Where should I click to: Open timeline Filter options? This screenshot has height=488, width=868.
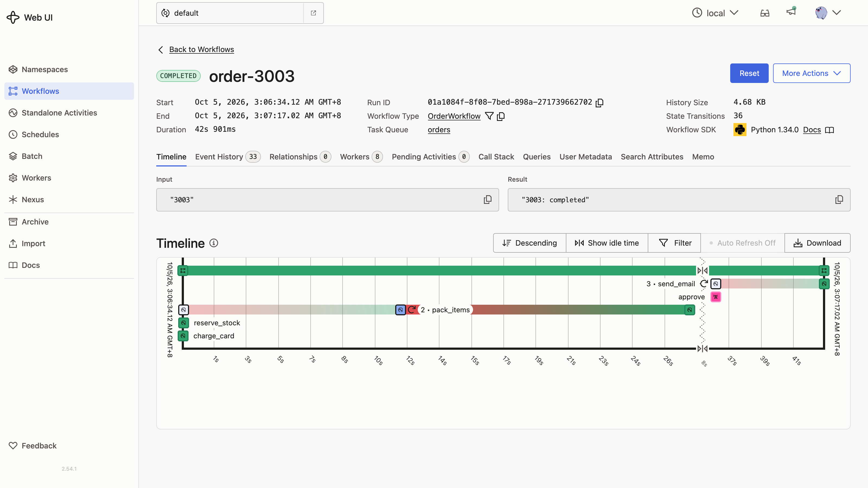tap(674, 243)
